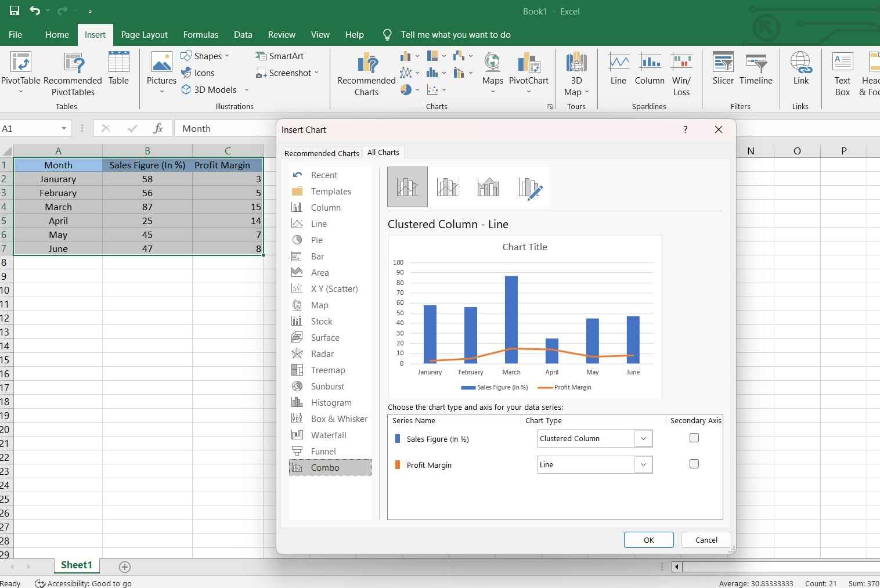Click the help question mark in dialog
The image size is (880, 588).
pos(685,129)
